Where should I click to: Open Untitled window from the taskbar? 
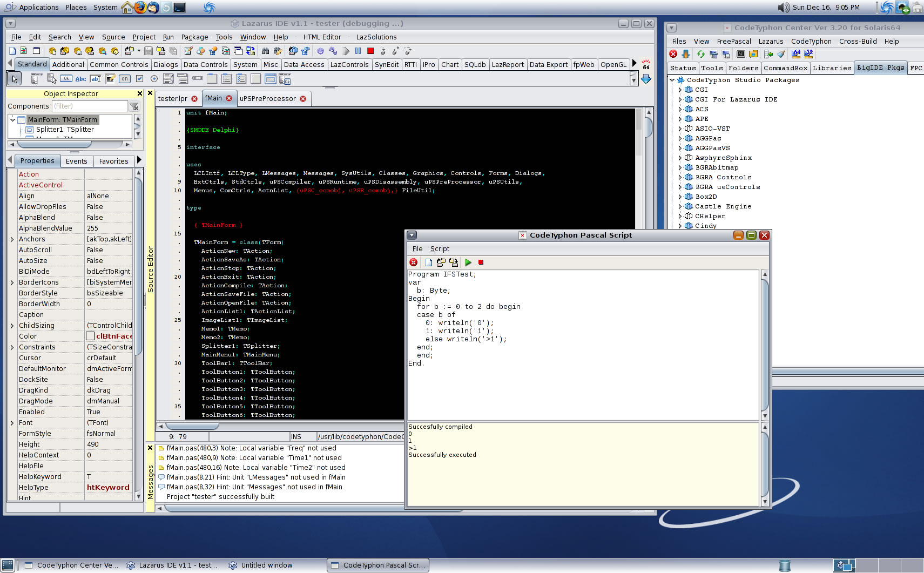261,565
